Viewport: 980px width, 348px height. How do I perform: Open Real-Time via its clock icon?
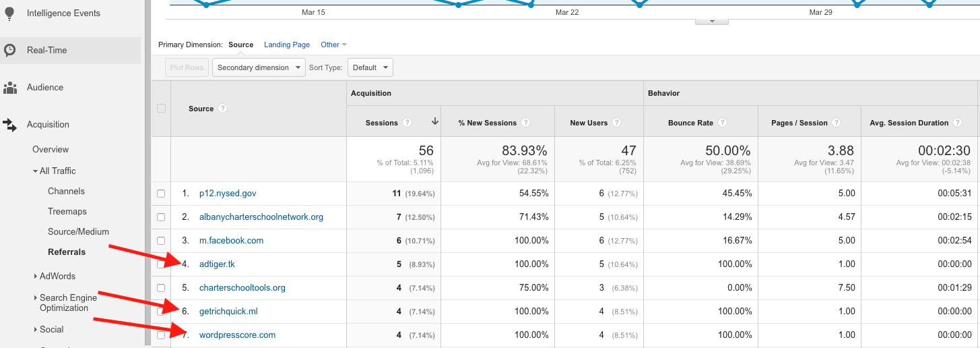(10, 51)
